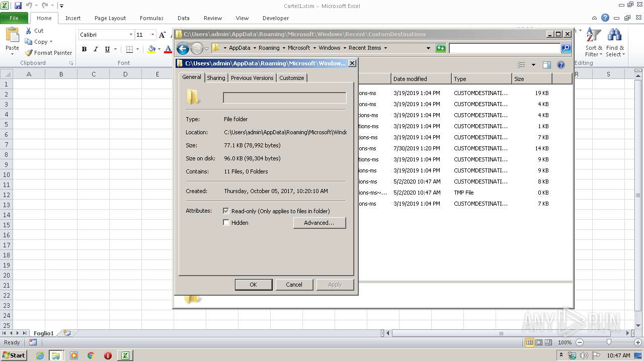The height and width of the screenshot is (362, 644).
Task: Switch to the Insert ribbon tab
Action: coord(73,18)
